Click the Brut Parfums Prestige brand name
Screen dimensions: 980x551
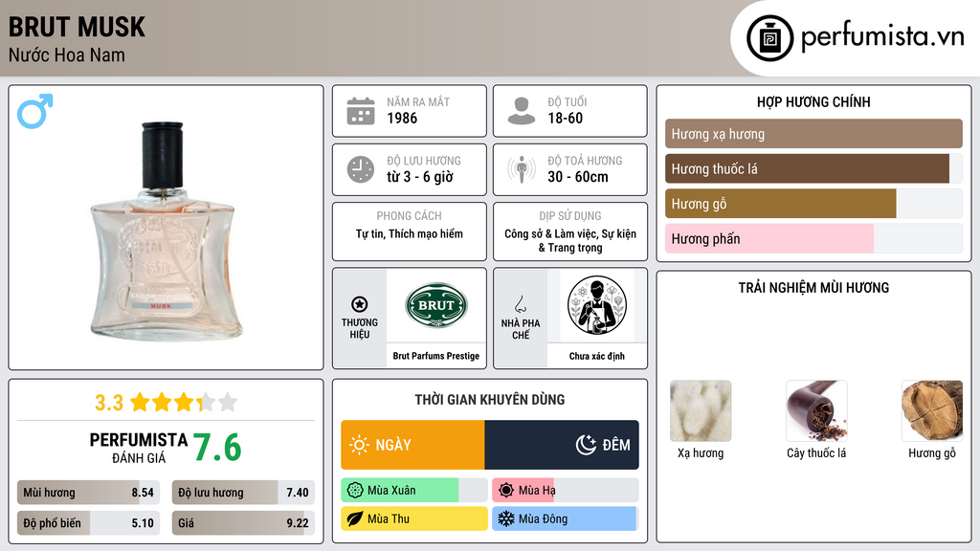(x=436, y=356)
